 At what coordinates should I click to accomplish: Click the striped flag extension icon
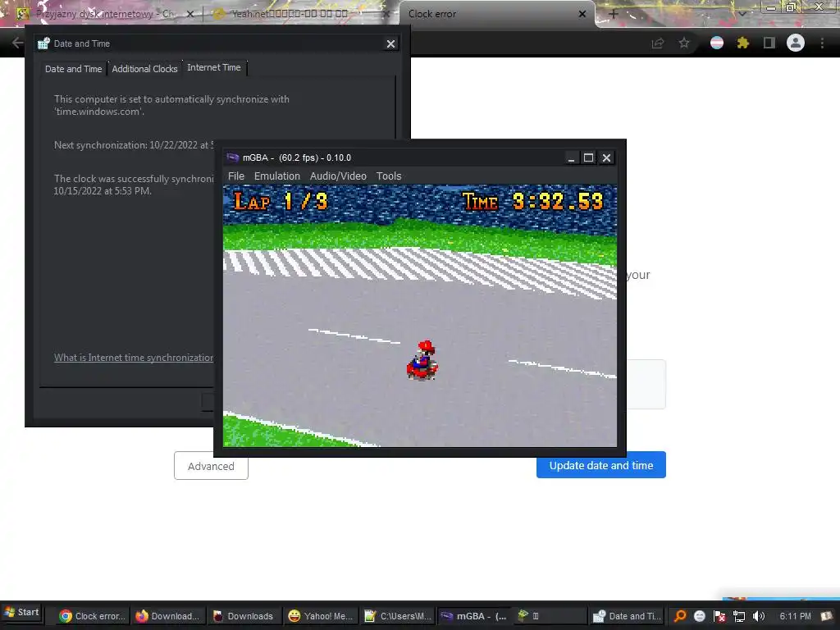click(x=717, y=43)
